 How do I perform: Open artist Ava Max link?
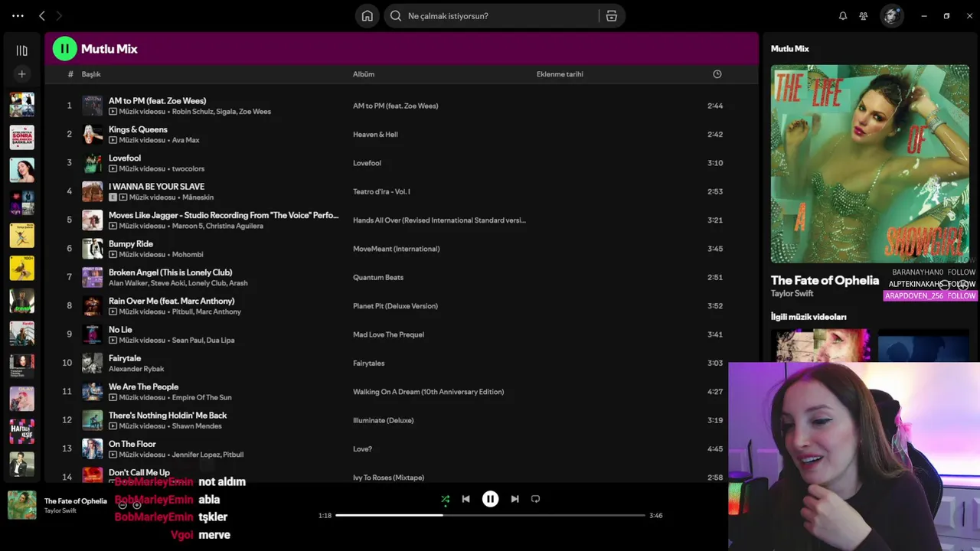tap(185, 140)
